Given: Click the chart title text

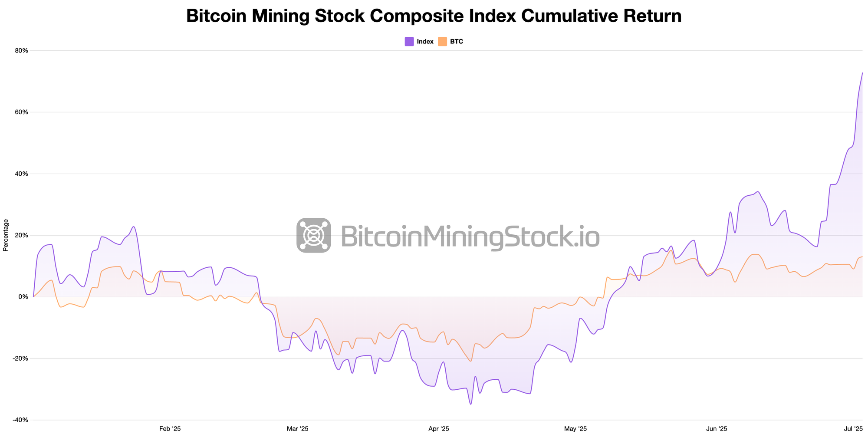Looking at the screenshot, I should click(434, 16).
